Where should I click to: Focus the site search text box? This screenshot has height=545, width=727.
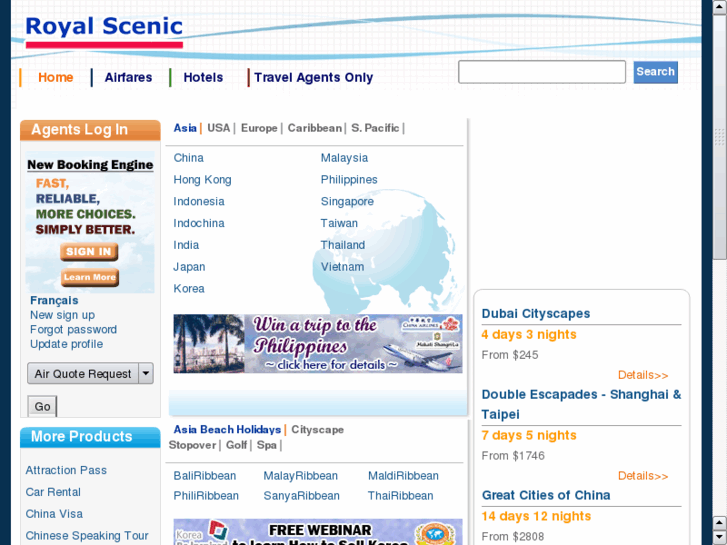click(542, 72)
